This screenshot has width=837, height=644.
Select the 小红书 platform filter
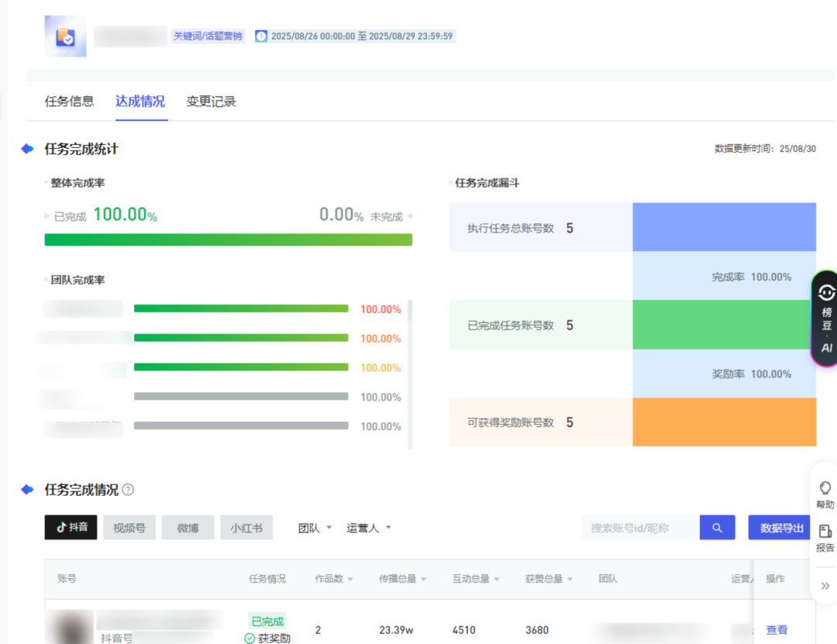[x=246, y=528]
